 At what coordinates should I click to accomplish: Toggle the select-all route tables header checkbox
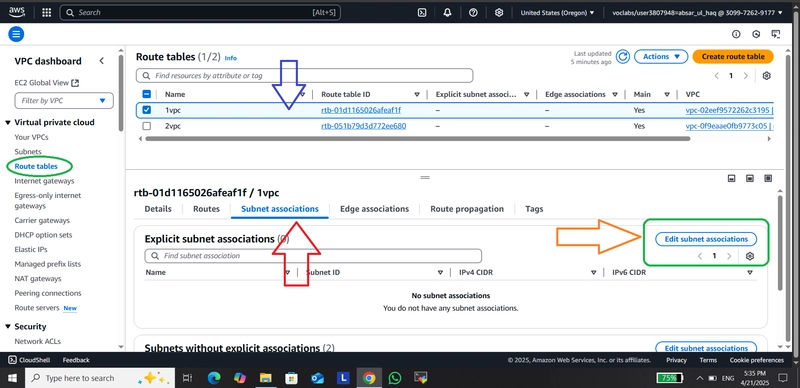(146, 94)
